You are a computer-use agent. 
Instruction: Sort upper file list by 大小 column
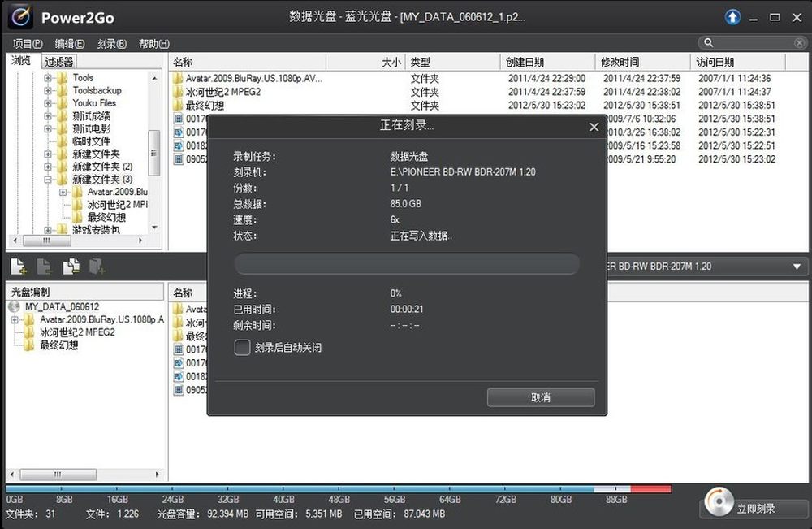[365, 63]
